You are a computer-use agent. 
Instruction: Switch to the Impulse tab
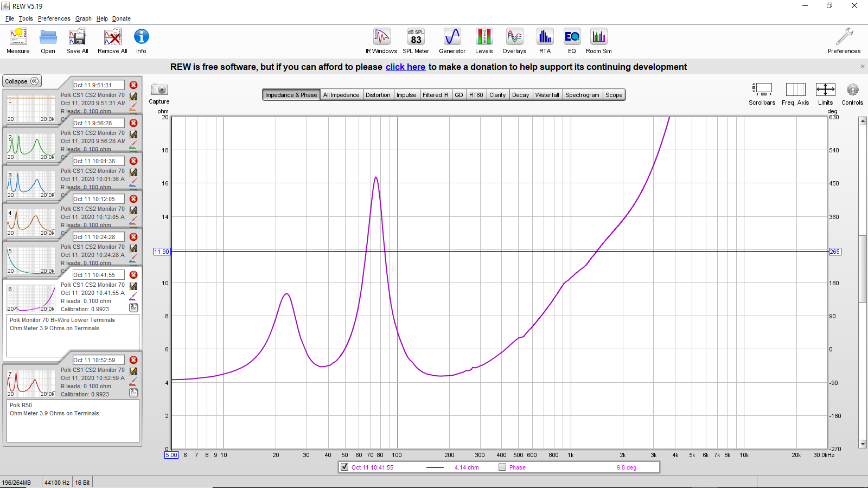coord(406,95)
